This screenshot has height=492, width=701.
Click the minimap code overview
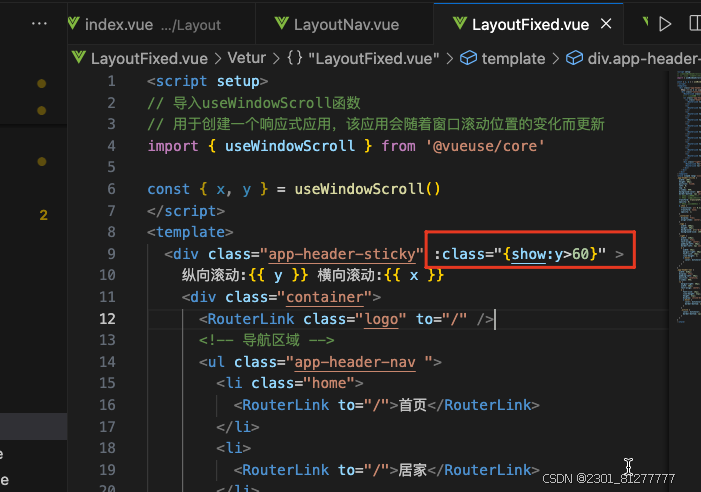click(x=688, y=197)
